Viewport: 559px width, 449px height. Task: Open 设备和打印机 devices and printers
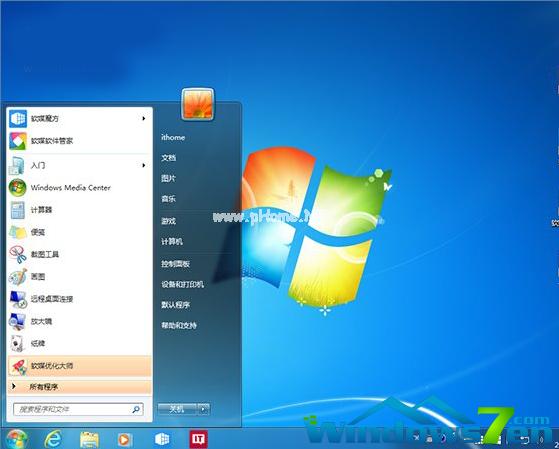[x=183, y=284]
